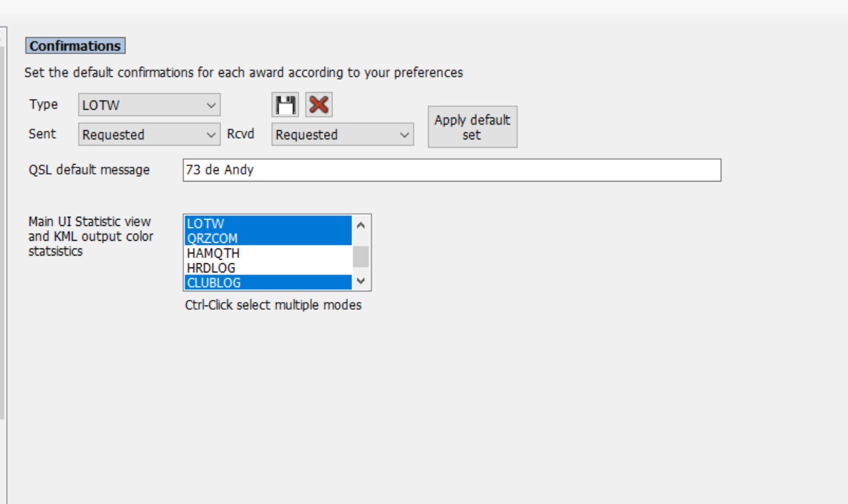Choose HRDLOG in the list box
This screenshot has width=848, height=504.
pyautogui.click(x=268, y=268)
